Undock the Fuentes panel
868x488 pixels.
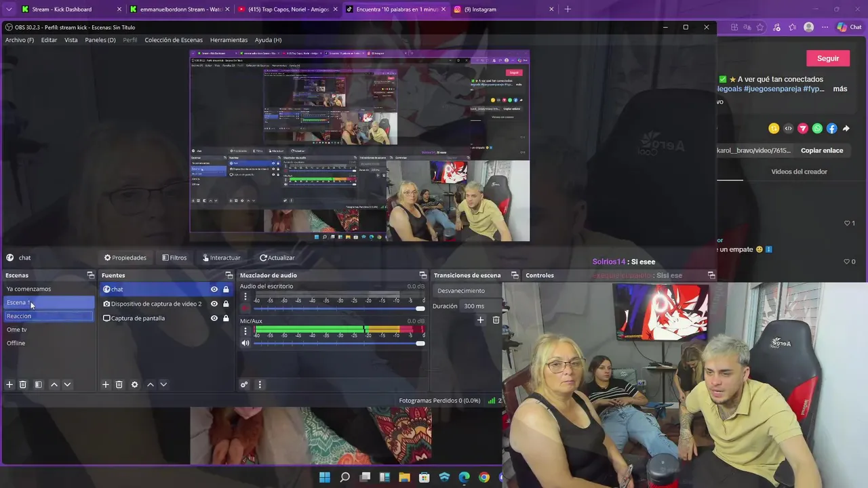click(x=229, y=275)
